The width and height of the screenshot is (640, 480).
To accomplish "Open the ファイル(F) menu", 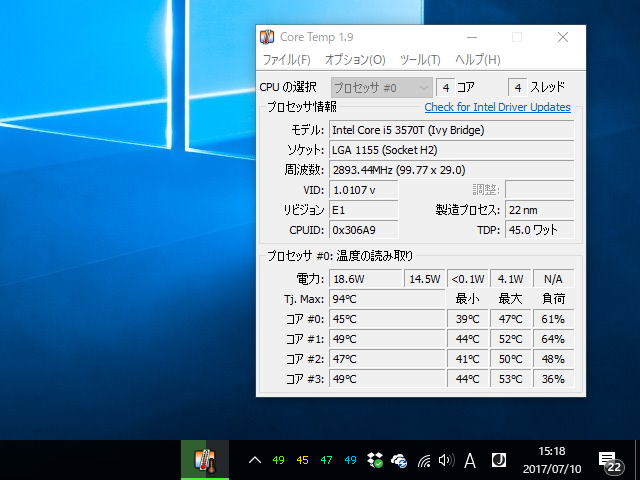I will click(286, 60).
